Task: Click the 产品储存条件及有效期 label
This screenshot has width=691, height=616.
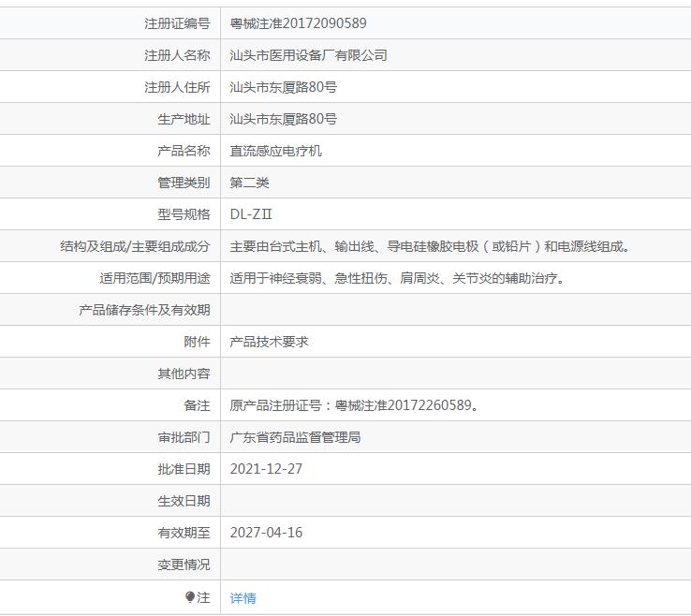Action: click(x=144, y=310)
